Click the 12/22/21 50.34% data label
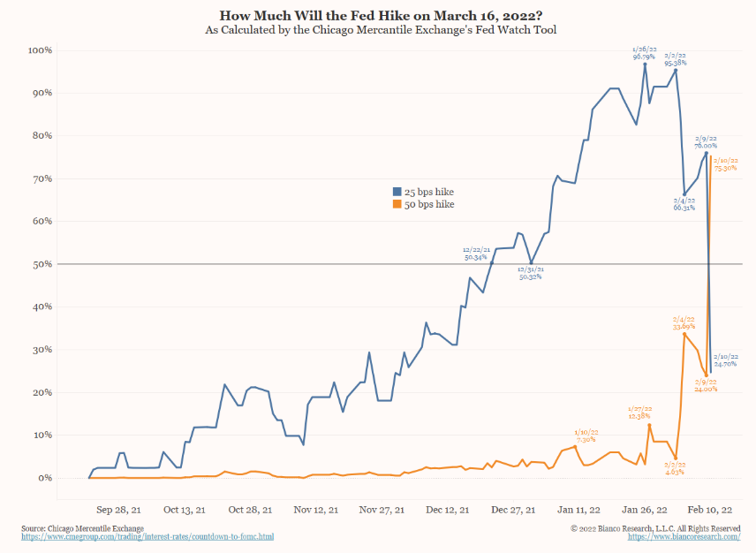The height and width of the screenshot is (553, 756). point(475,254)
